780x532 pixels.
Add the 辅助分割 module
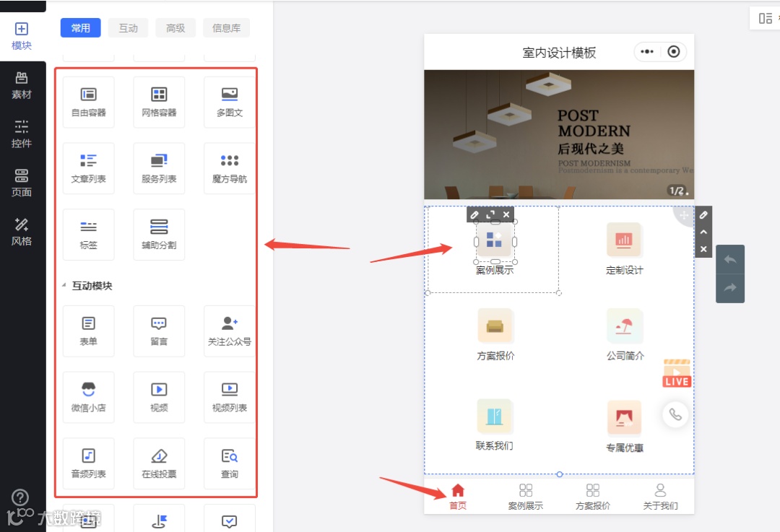159,234
